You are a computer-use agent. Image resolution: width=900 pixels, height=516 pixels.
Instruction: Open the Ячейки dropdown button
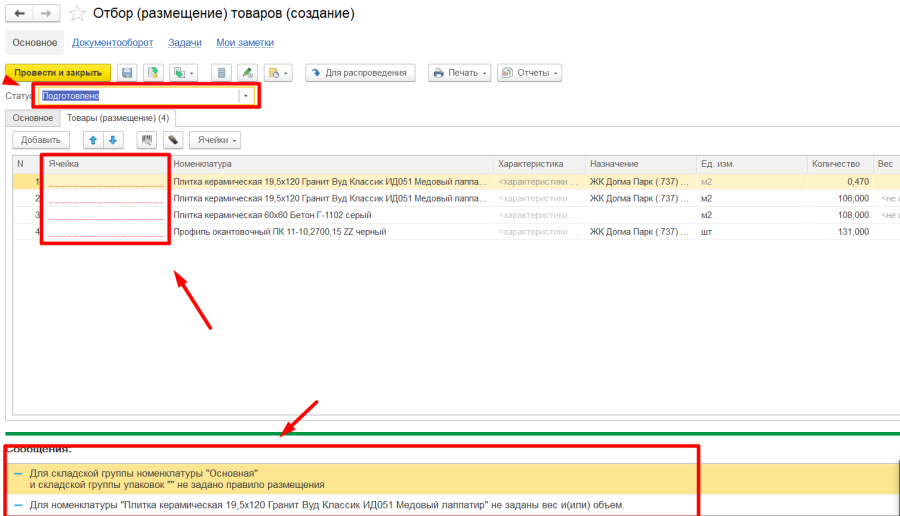tap(216, 140)
